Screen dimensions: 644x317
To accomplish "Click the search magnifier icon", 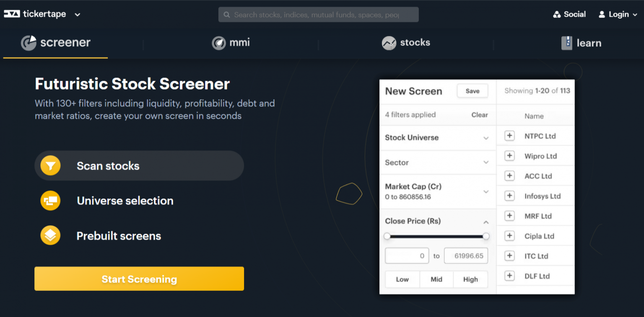I will [x=226, y=14].
